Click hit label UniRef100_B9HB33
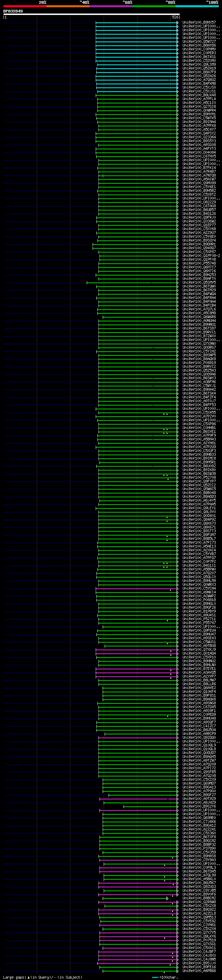Image resolution: width=222 pixels, height=980 pixels. (x=199, y=454)
